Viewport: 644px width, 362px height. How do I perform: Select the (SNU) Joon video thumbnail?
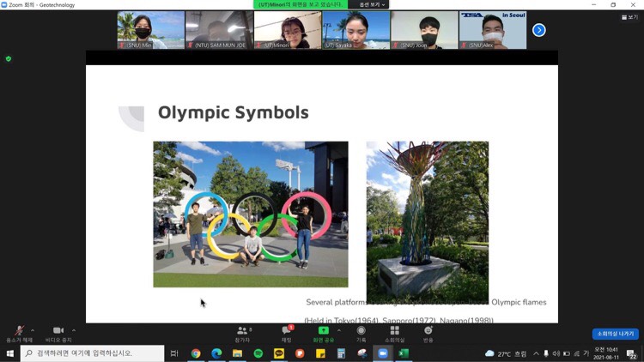[x=424, y=30]
